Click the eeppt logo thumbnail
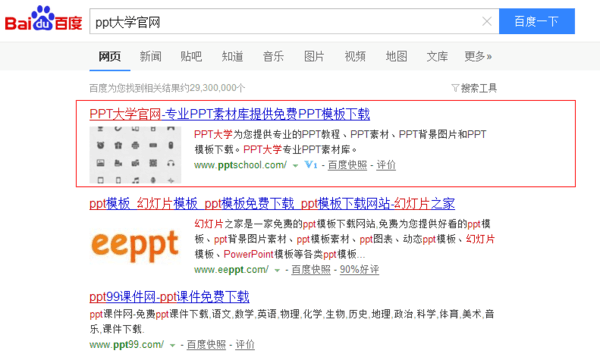Image resolution: width=600 pixels, height=360 pixels. click(135, 245)
